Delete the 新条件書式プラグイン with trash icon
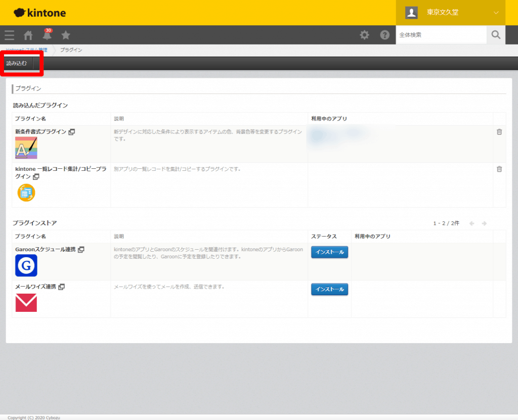This screenshot has width=518, height=420. [499, 132]
